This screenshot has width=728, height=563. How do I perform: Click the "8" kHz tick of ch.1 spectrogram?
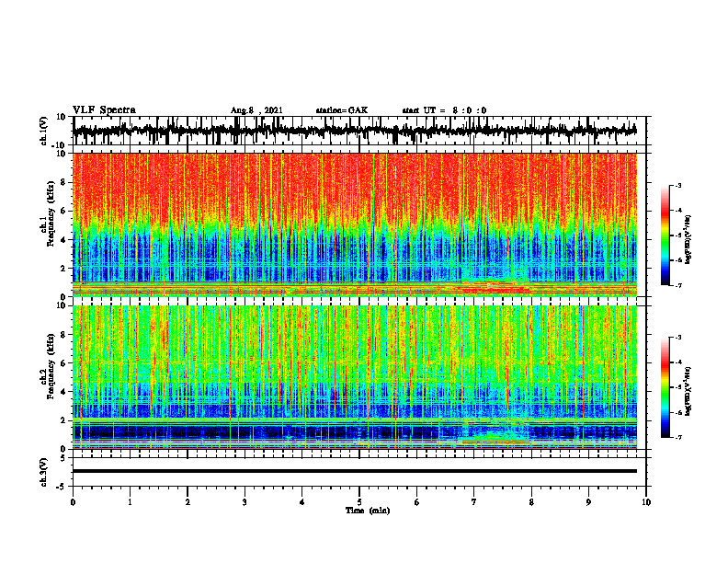coord(63,182)
